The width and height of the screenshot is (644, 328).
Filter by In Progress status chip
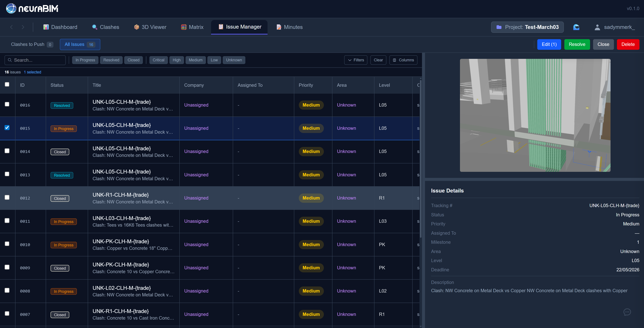click(x=85, y=60)
